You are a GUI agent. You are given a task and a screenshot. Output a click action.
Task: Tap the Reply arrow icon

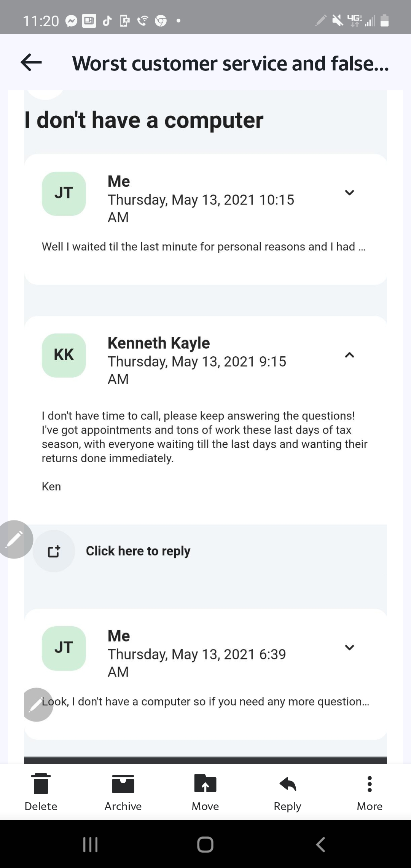(x=287, y=783)
